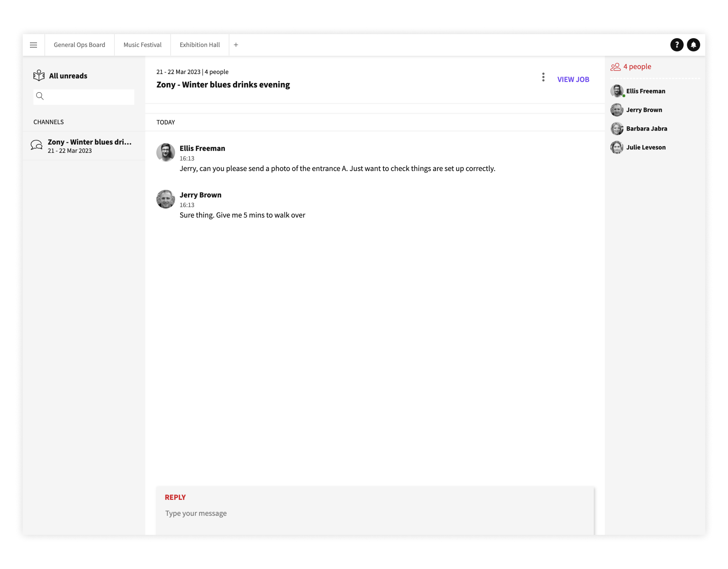Click the VIEW JOB link
The width and height of the screenshot is (728, 569).
[x=573, y=79]
